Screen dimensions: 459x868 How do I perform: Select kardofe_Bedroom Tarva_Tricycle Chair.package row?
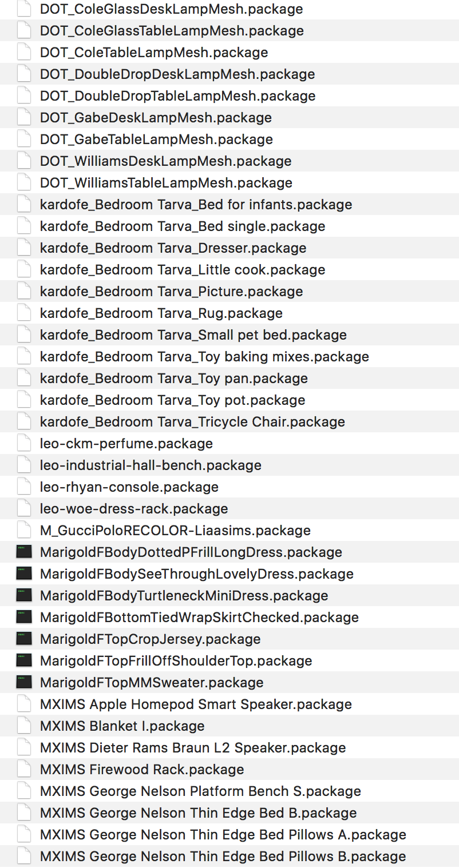tap(230, 421)
